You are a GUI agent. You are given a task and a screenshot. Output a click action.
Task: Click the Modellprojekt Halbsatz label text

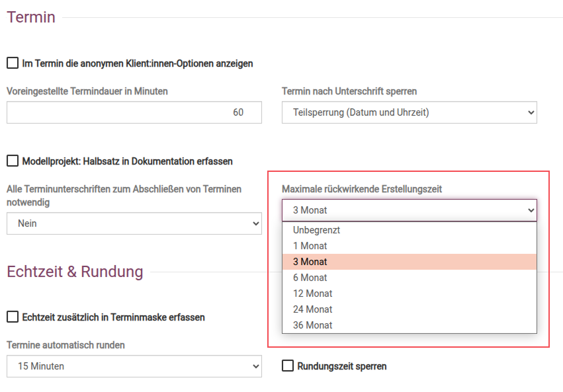tap(127, 161)
